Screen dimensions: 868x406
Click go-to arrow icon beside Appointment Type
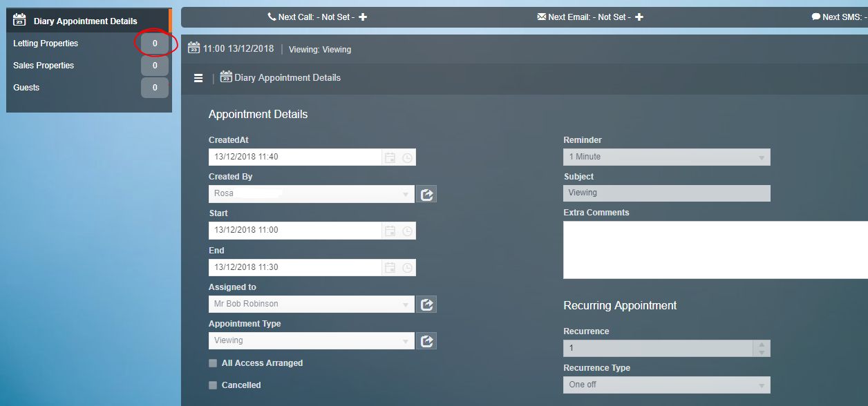coord(426,341)
